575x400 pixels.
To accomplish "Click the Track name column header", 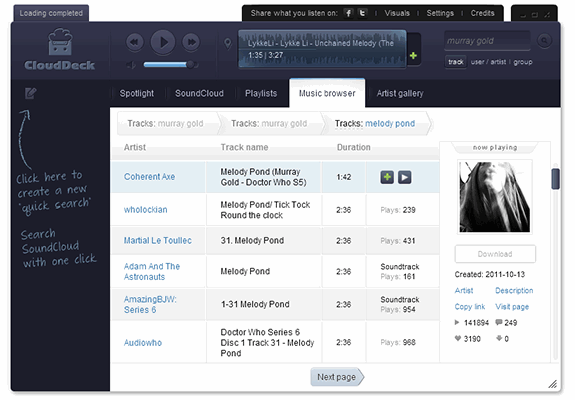I will tap(244, 147).
